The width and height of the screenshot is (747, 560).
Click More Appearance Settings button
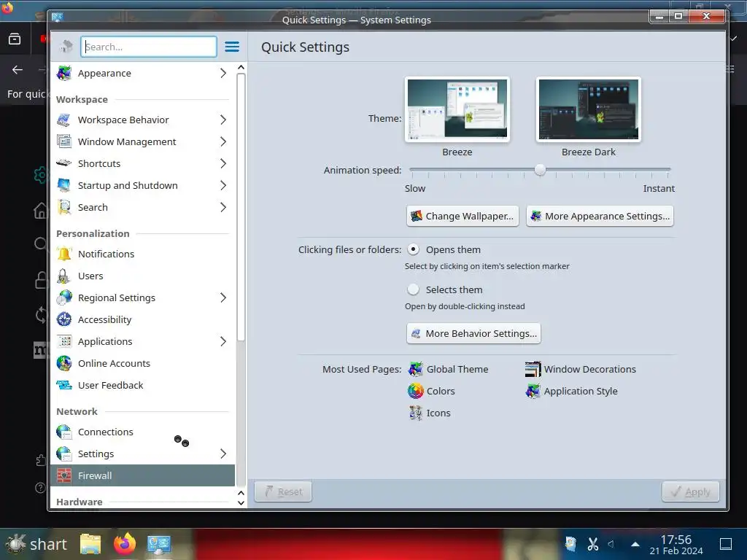coord(600,216)
